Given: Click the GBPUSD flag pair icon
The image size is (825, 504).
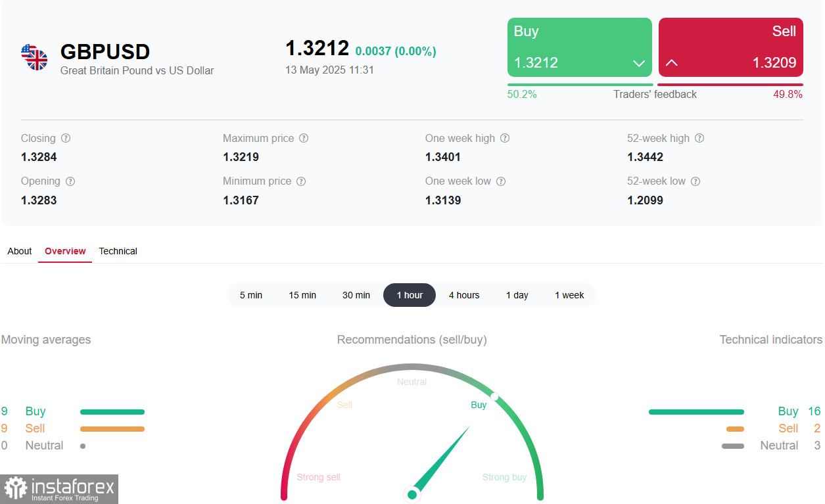Looking at the screenshot, I should pos(34,58).
